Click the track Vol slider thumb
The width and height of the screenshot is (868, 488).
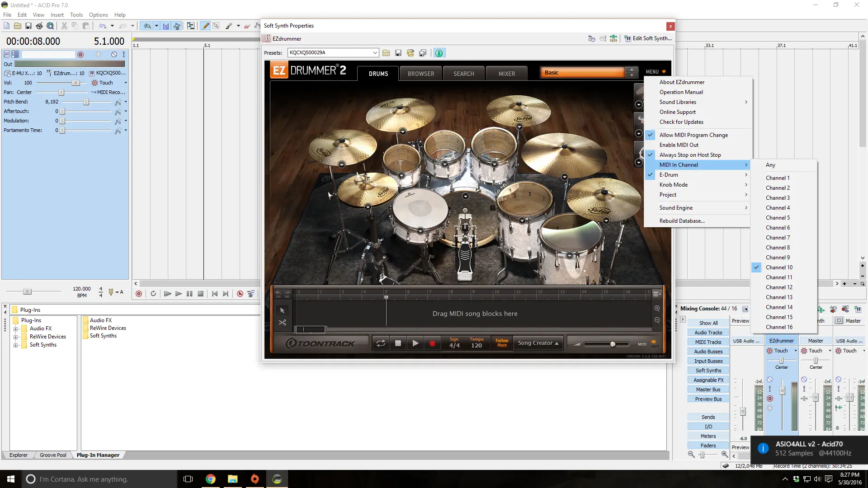[76, 83]
